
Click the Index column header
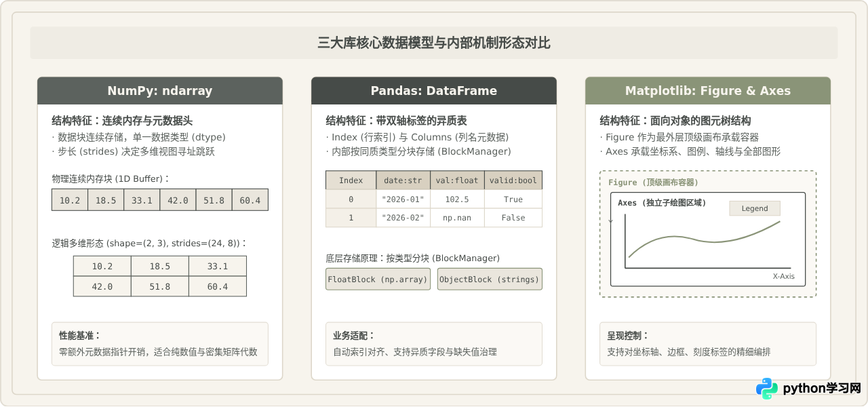(351, 180)
